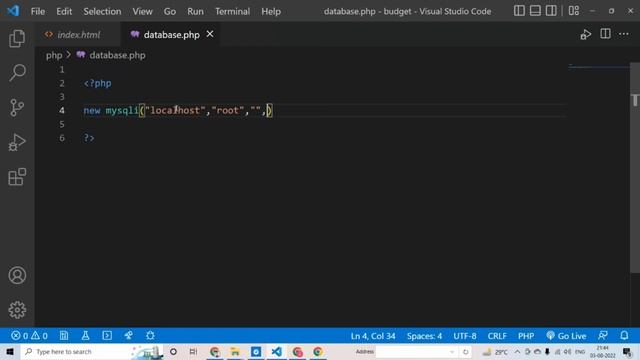Open the Terminal menu
This screenshot has width=640, height=360.
[232, 11]
